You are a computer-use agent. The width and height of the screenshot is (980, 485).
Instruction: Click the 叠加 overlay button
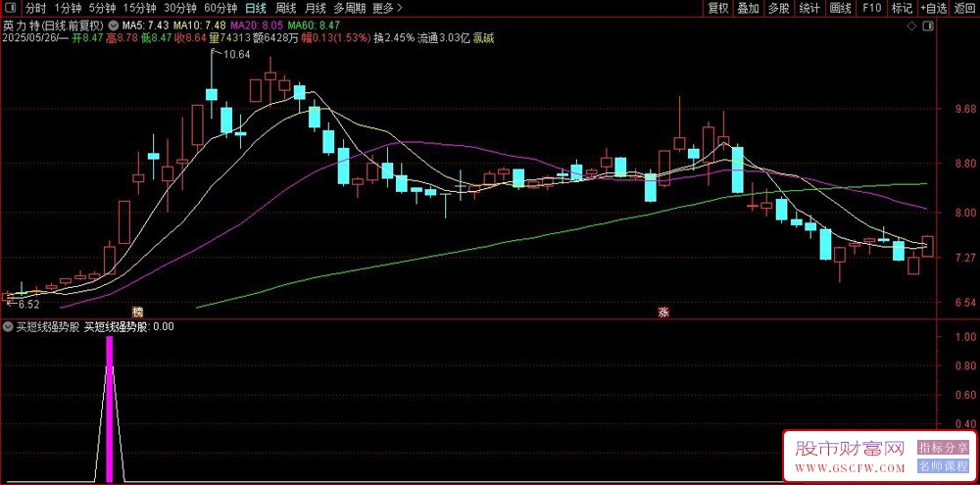point(748,8)
